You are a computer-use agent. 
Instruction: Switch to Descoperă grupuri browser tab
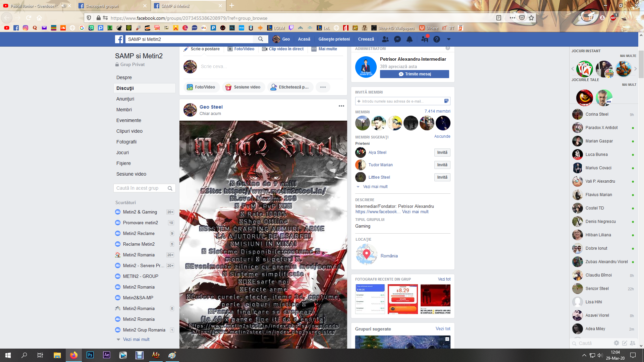pyautogui.click(x=102, y=6)
